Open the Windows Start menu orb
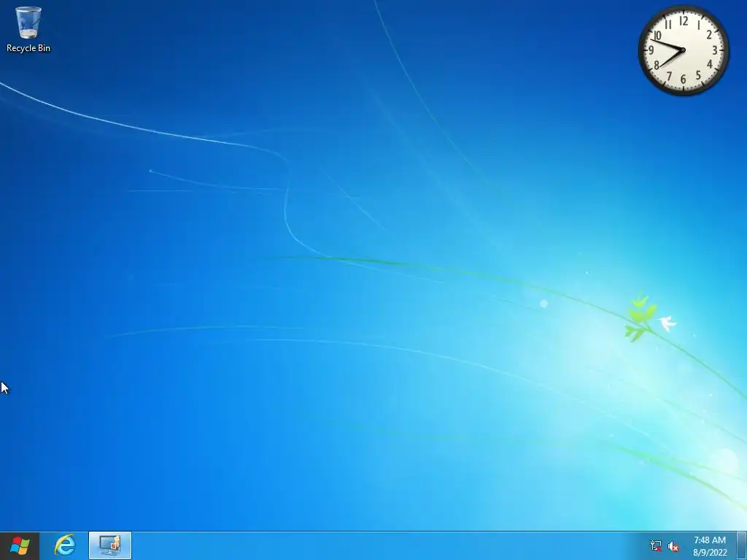The image size is (747, 560). pyautogui.click(x=20, y=545)
